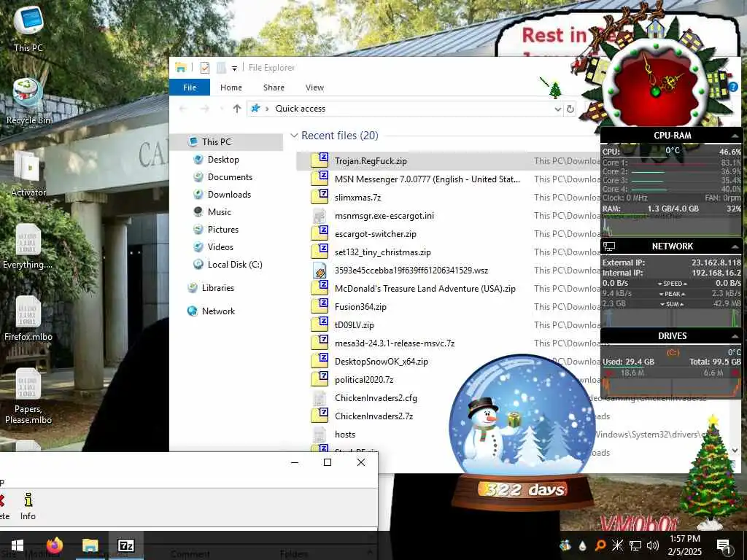Screen dimensions: 747x560
Task: Click the .wsz Winamp skin file icon
Action: click(x=320, y=271)
